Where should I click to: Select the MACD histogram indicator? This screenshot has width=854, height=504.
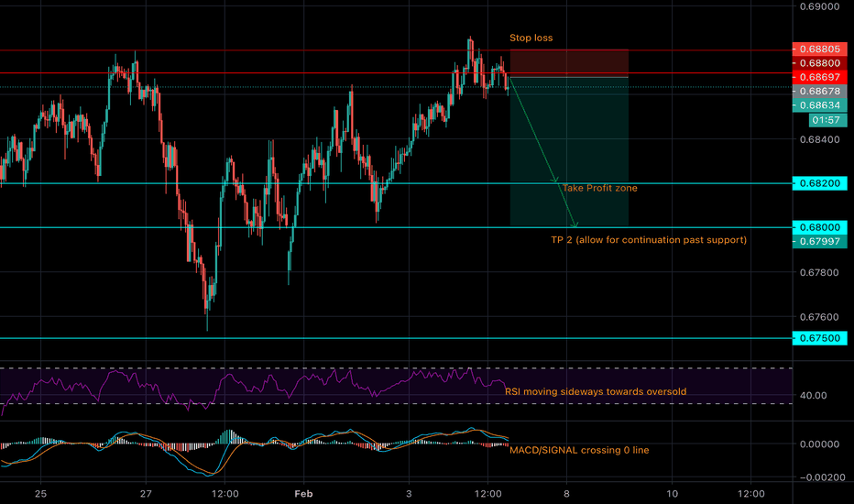255,444
